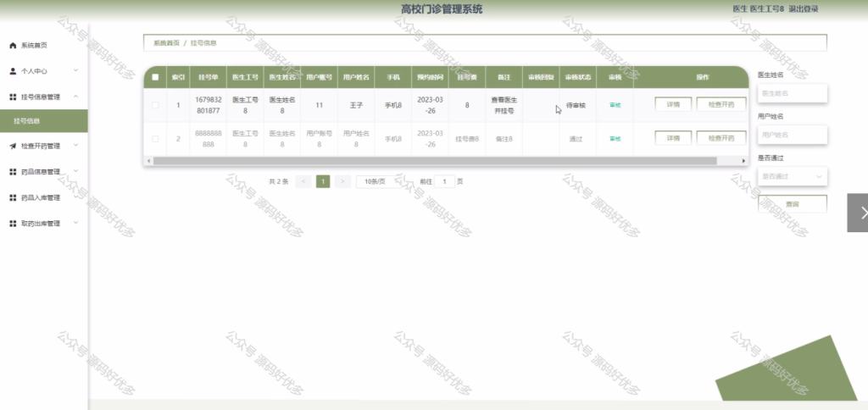Screen dimensions: 868x410
Task: Expand the 检查开药管理 menu chevron
Action: pos(75,146)
